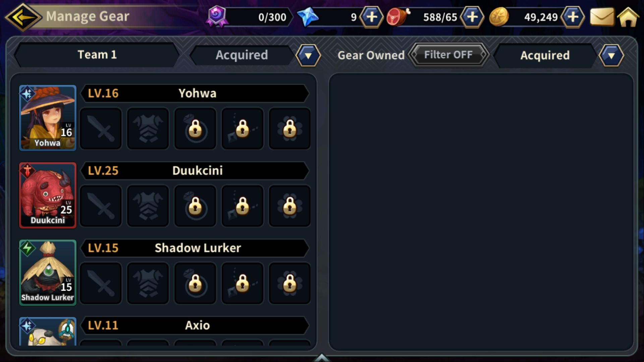Expand the hero sort Acquired dropdown
644x362 pixels.
(x=308, y=55)
